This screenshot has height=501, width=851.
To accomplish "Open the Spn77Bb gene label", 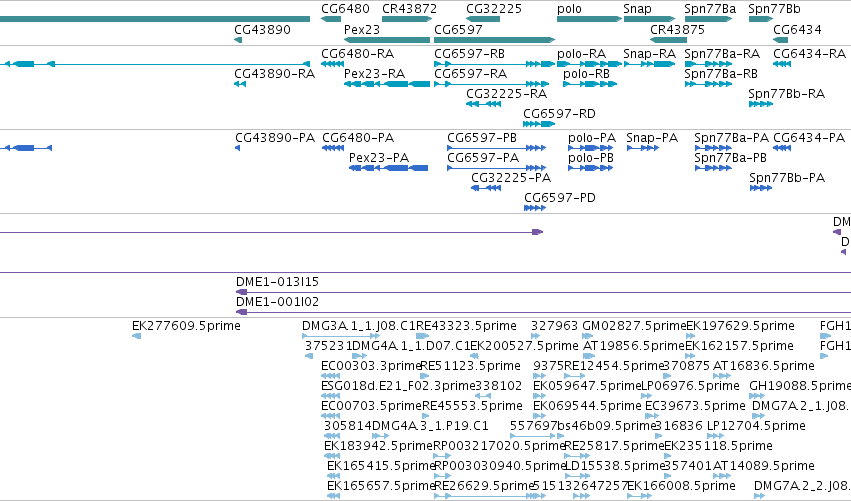I will (774, 9).
